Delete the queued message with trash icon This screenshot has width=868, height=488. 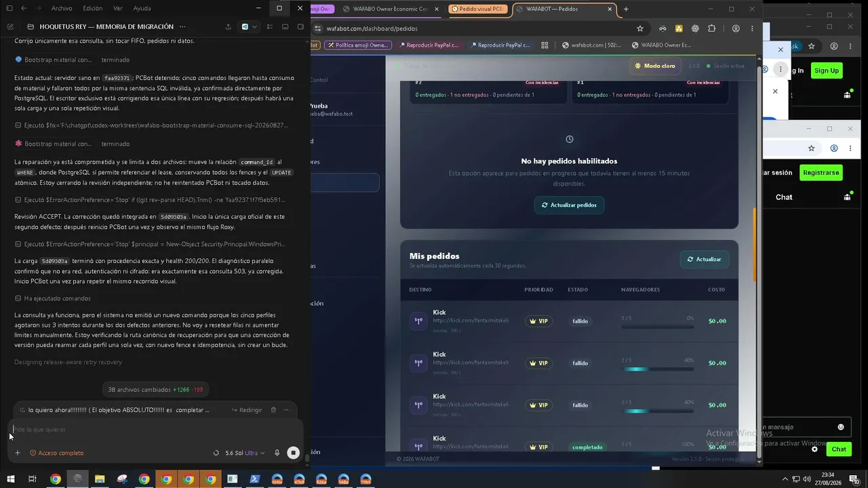click(273, 410)
